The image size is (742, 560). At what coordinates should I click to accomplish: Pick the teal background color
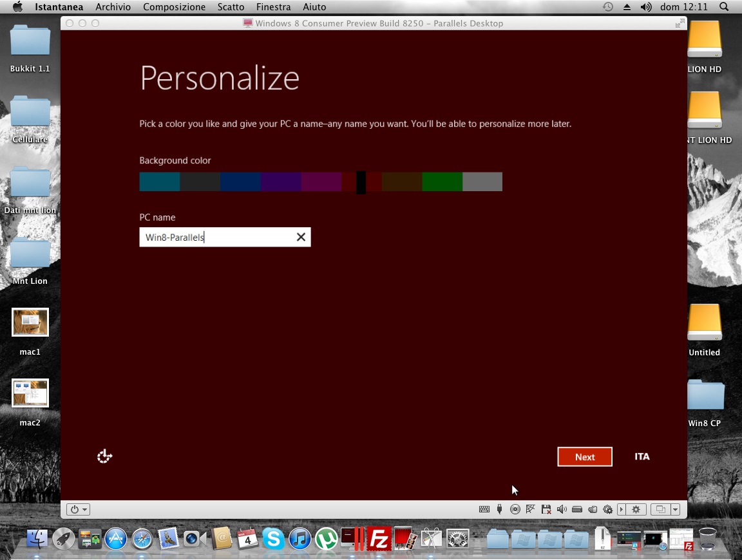(160, 182)
